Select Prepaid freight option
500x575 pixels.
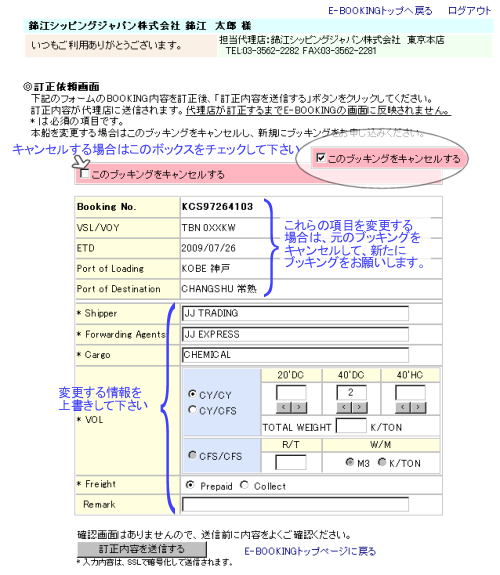(x=190, y=485)
